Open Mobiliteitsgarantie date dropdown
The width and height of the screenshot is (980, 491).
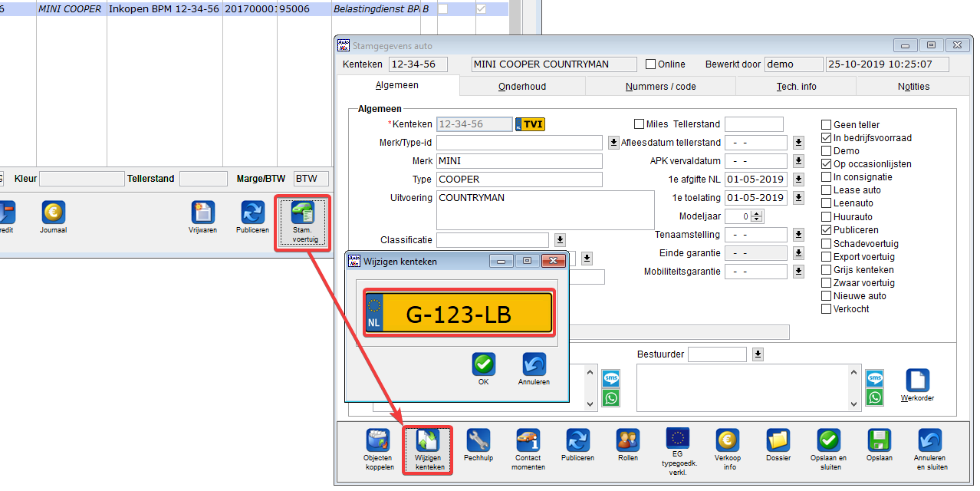click(x=798, y=272)
